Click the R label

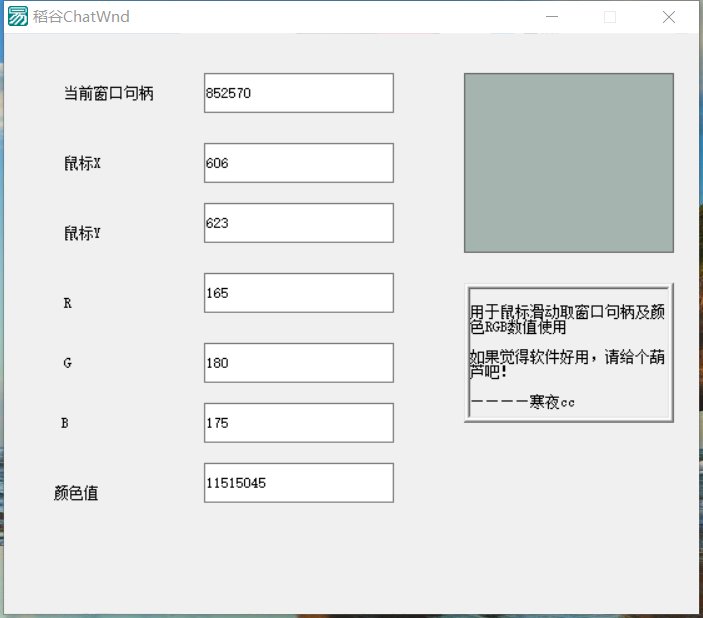(67, 303)
